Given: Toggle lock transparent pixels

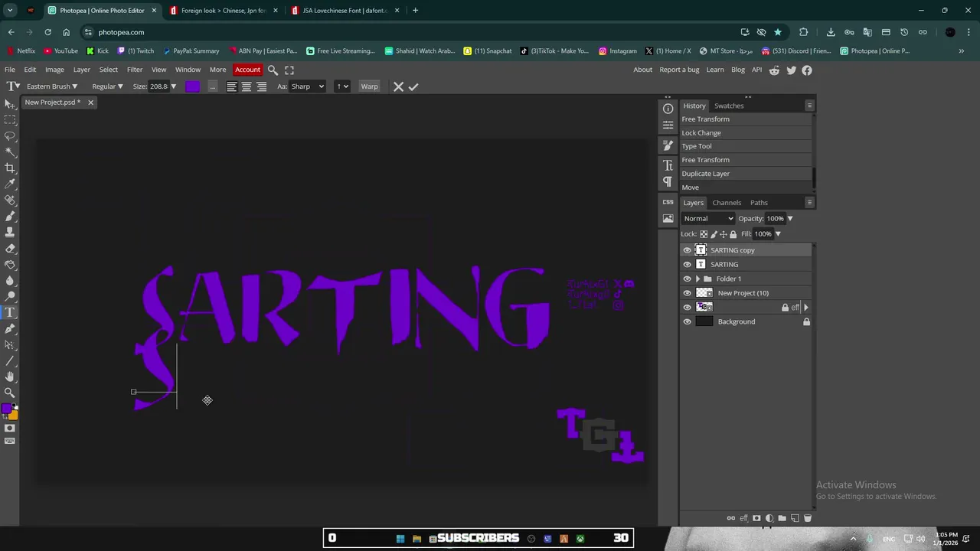Looking at the screenshot, I should 704,234.
